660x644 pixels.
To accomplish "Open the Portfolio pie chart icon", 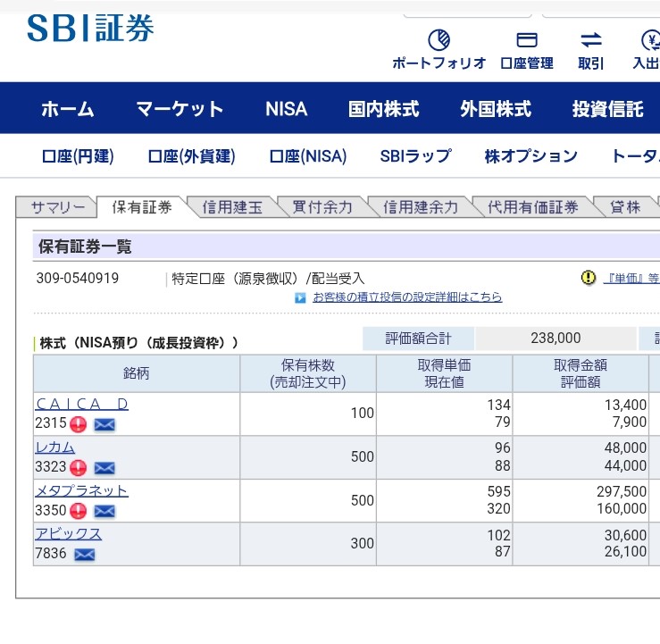I will tap(439, 40).
